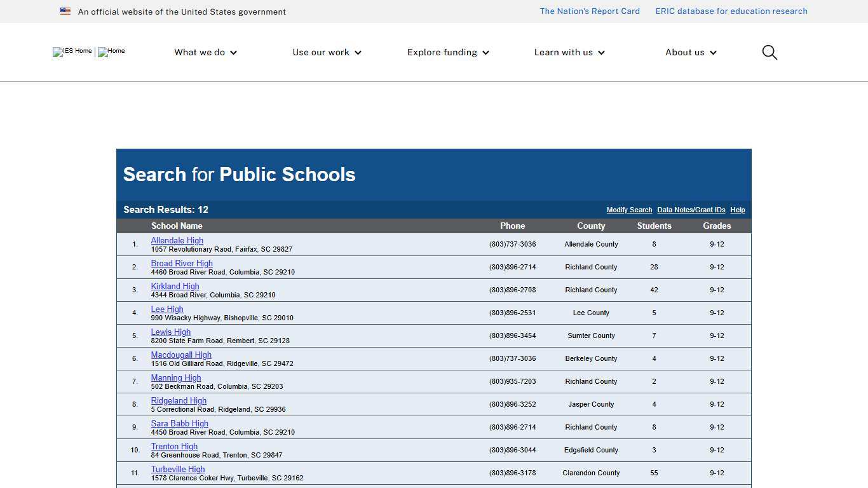
Task: Click the IES Home logo
Action: click(72, 52)
